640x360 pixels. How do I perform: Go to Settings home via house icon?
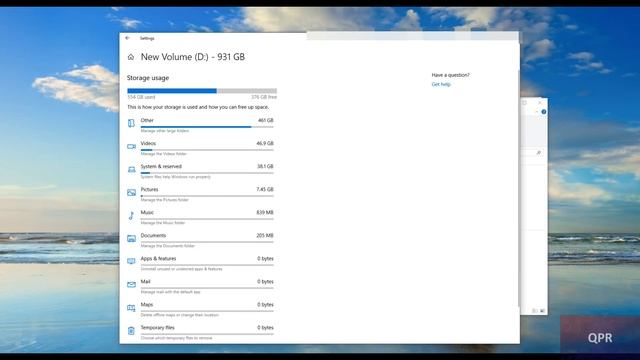pyautogui.click(x=131, y=57)
